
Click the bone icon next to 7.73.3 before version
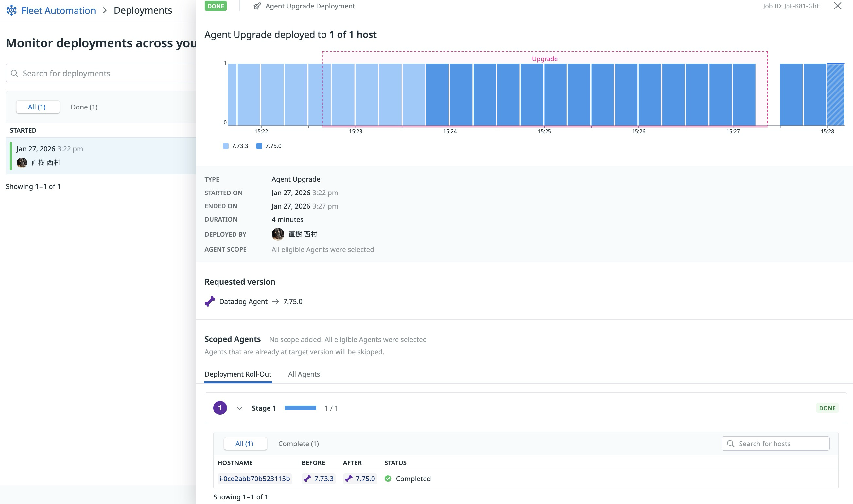[x=308, y=479]
